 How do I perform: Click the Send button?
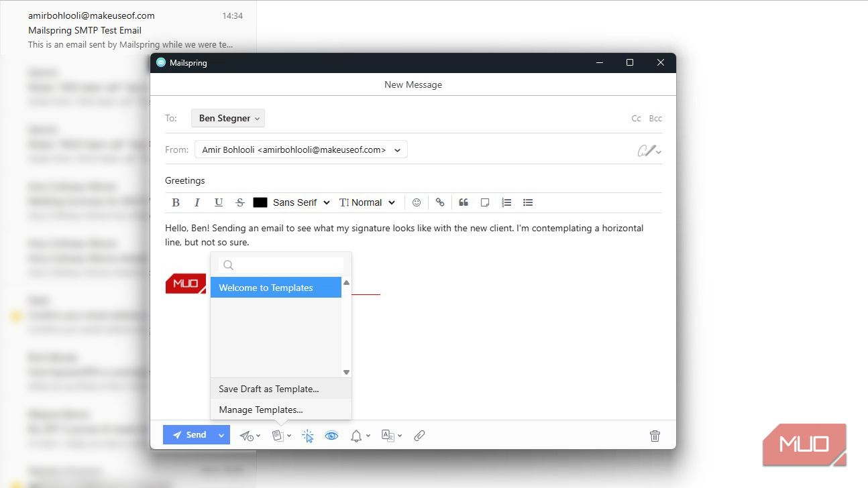188,435
